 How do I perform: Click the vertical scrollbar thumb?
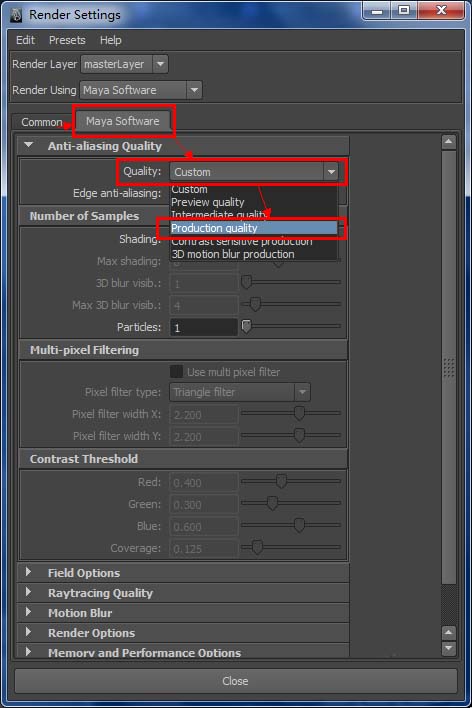point(448,367)
